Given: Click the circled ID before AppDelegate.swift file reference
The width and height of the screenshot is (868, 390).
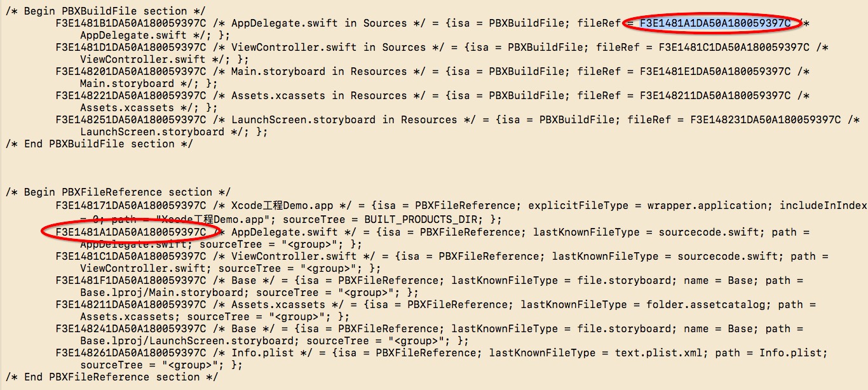Looking at the screenshot, I should click(130, 232).
